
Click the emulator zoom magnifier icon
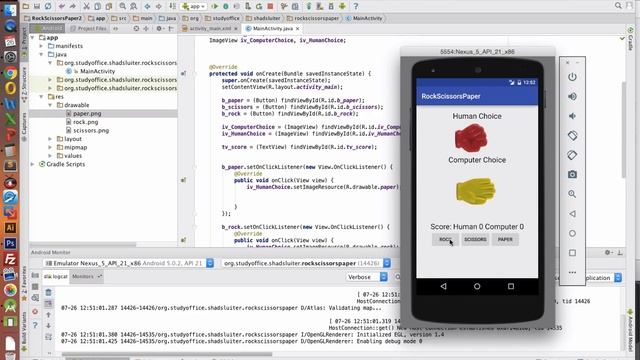pyautogui.click(x=572, y=194)
